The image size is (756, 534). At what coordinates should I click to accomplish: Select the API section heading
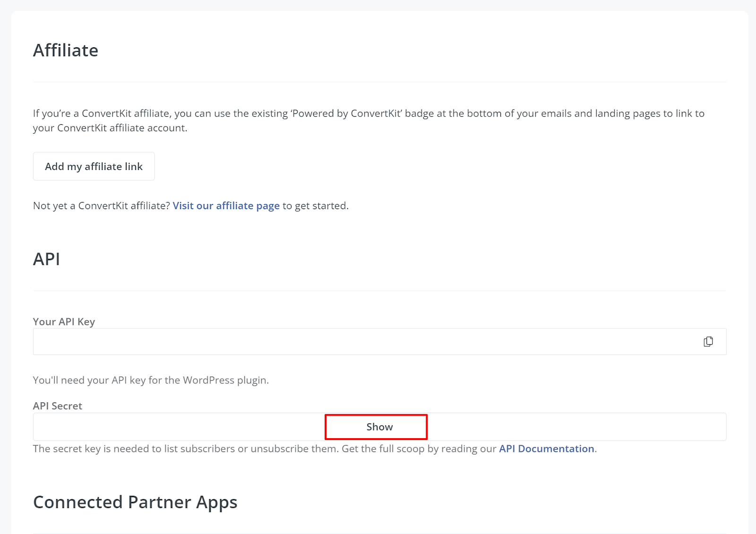[x=46, y=259]
